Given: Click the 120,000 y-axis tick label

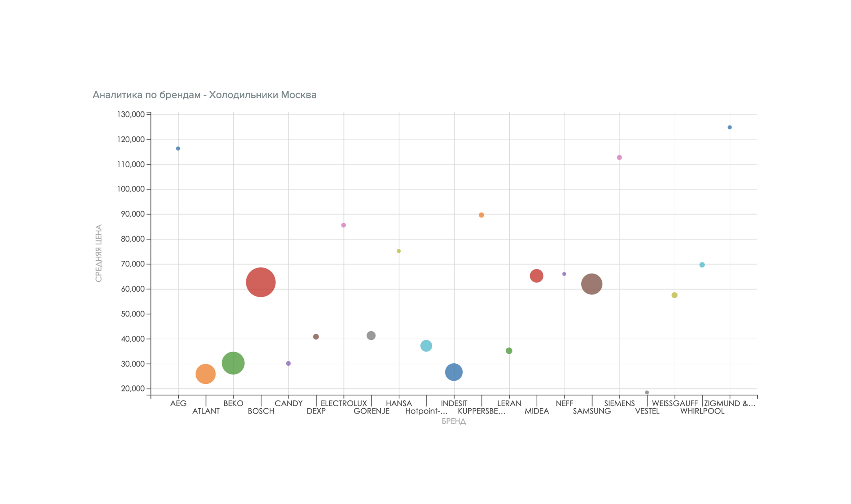Looking at the screenshot, I should [131, 139].
